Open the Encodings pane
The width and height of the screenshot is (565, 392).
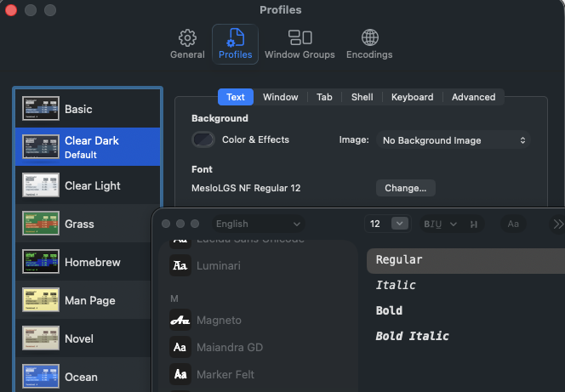(369, 44)
